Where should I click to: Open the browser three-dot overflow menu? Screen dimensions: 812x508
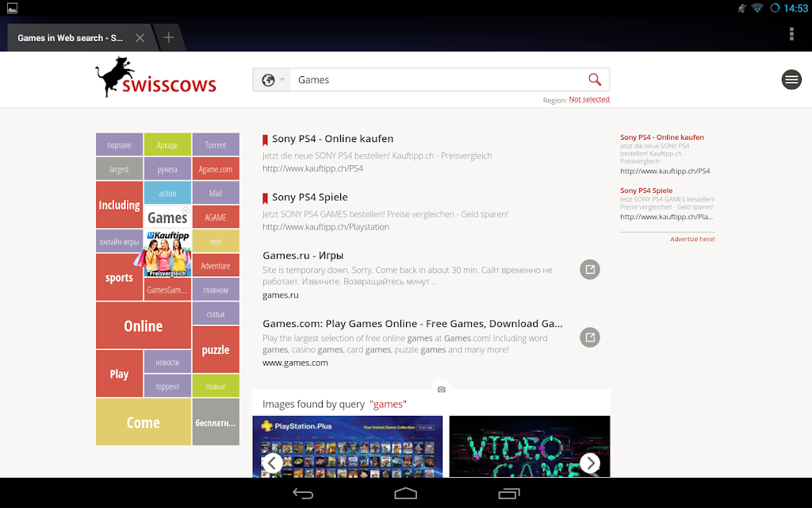[x=791, y=33]
